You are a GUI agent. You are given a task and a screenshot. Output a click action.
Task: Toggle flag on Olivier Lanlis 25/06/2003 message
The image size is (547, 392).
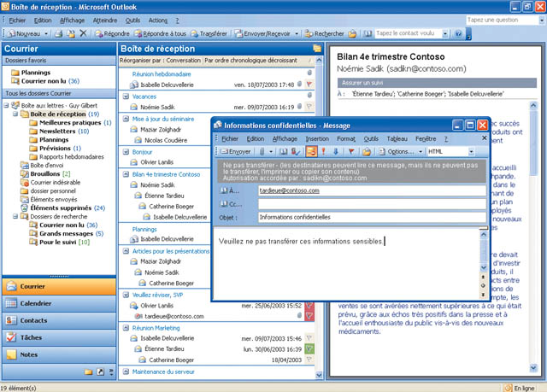coord(309,306)
